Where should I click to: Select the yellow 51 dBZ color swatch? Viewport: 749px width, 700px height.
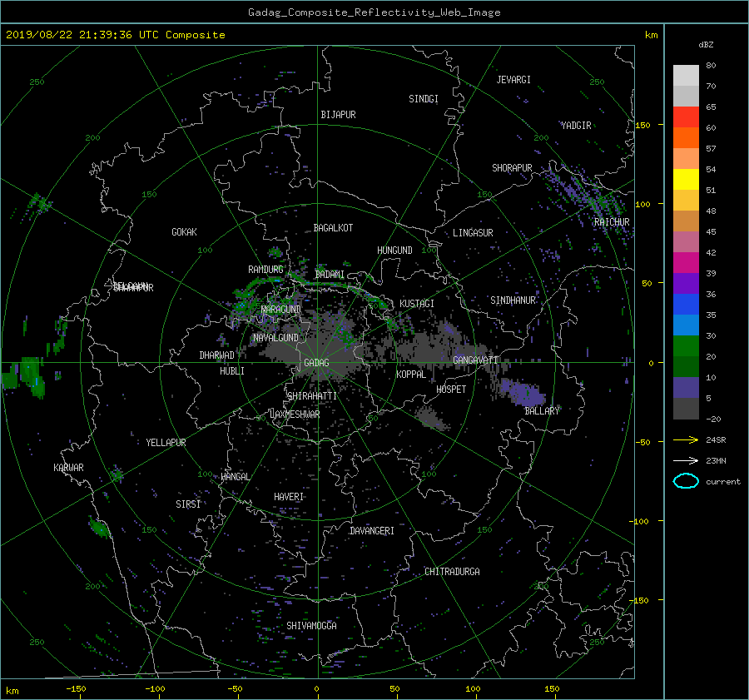[x=686, y=180]
